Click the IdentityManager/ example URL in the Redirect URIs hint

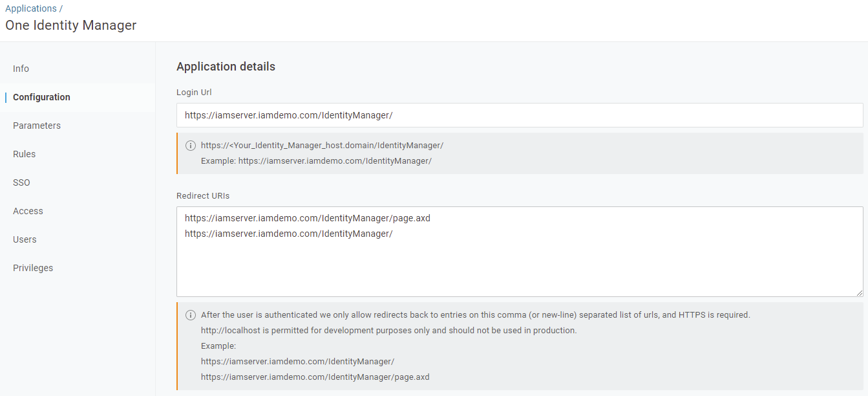pyautogui.click(x=297, y=362)
